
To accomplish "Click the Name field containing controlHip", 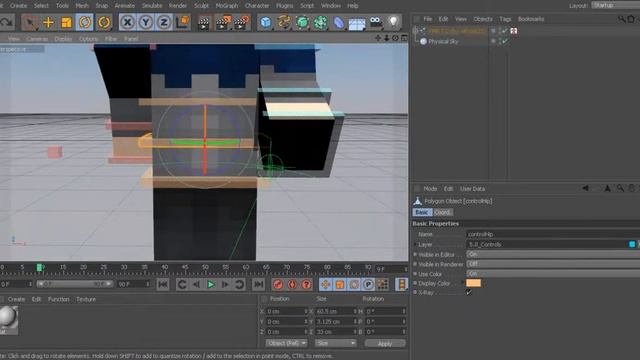I will [x=553, y=234].
